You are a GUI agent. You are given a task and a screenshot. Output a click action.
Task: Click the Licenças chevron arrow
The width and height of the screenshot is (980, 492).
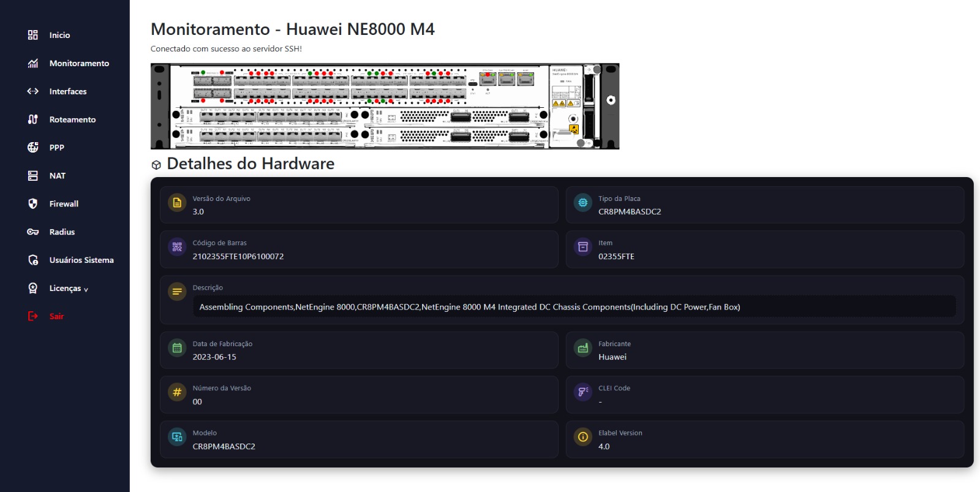(86, 289)
